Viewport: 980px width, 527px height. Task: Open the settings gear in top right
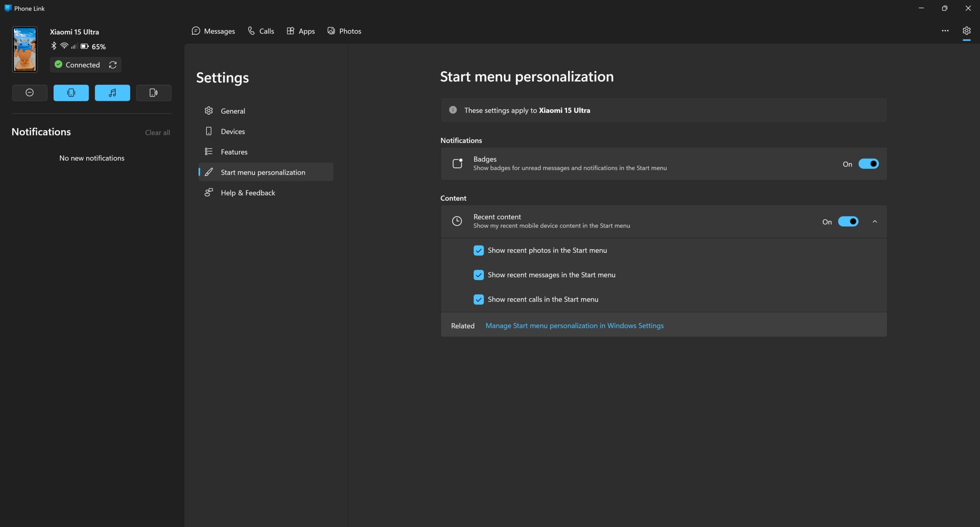tap(966, 31)
